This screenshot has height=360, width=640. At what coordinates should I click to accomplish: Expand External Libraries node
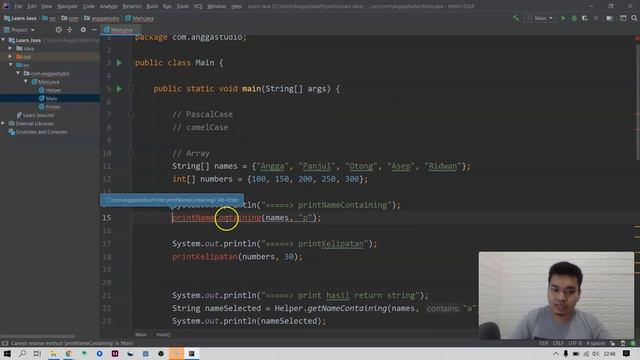3,123
